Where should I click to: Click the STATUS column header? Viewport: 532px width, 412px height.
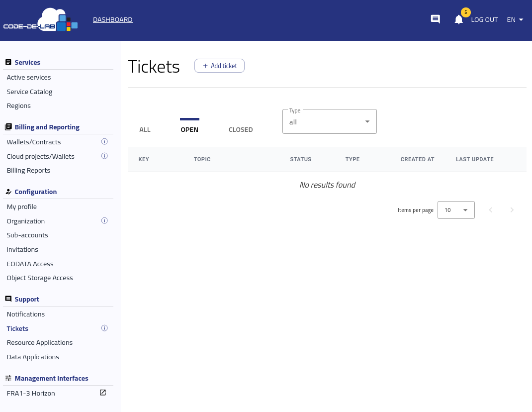tap(301, 159)
